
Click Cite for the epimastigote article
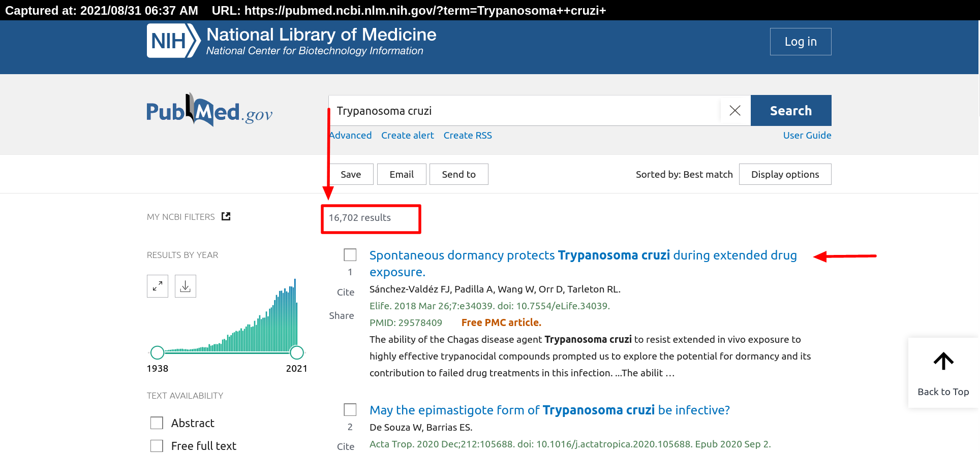(x=346, y=446)
